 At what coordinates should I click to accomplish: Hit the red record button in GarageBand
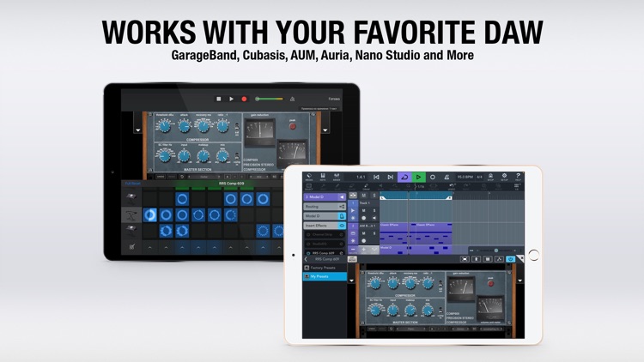(244, 99)
